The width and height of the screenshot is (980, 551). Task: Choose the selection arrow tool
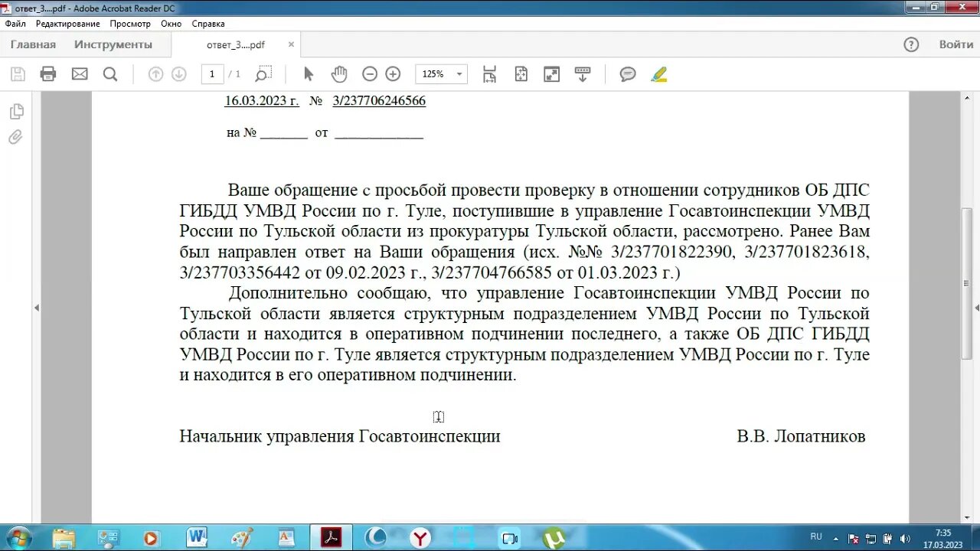[x=309, y=74]
